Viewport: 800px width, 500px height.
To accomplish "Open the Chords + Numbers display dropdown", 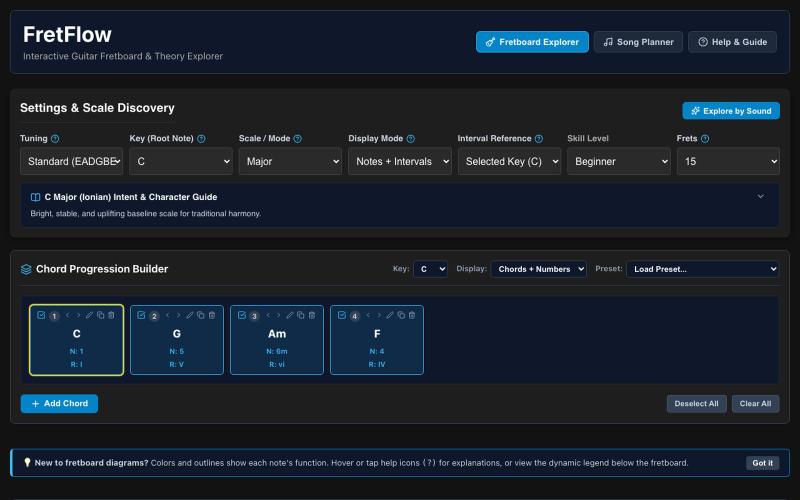I will tap(538, 269).
